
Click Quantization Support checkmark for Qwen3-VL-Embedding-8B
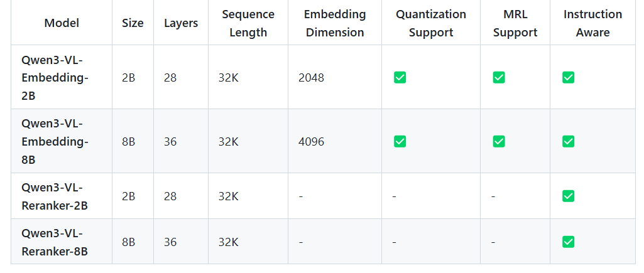click(x=400, y=141)
